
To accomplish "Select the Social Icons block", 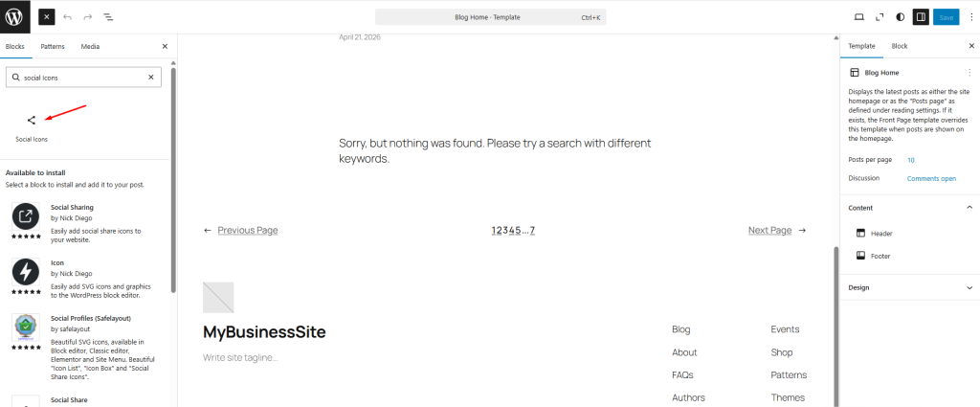I will 32,127.
